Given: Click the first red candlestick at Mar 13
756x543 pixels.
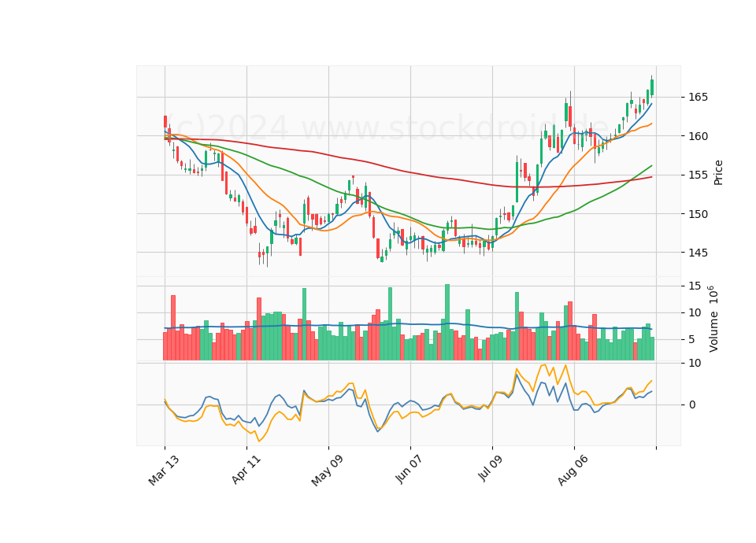Looking at the screenshot, I should [x=165, y=121].
